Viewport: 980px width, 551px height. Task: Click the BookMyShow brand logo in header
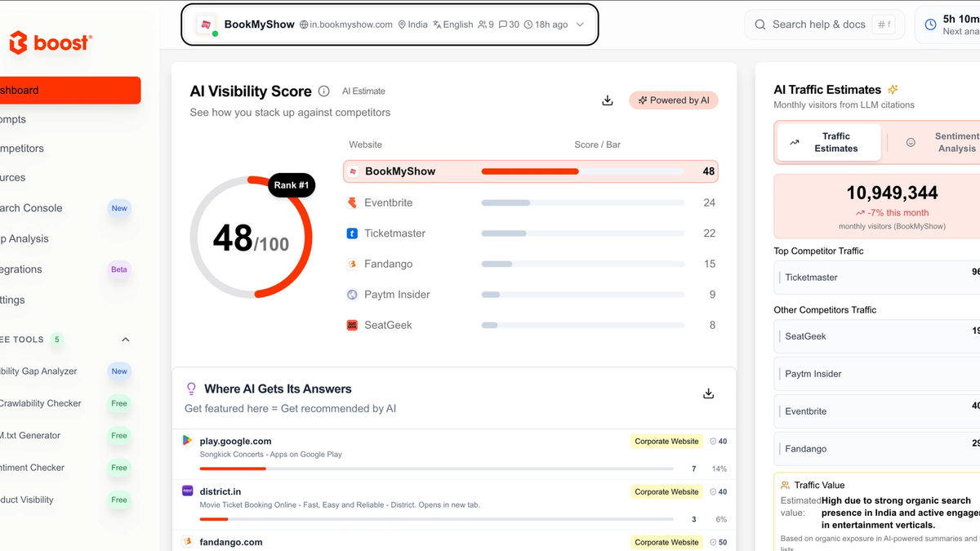pyautogui.click(x=206, y=24)
